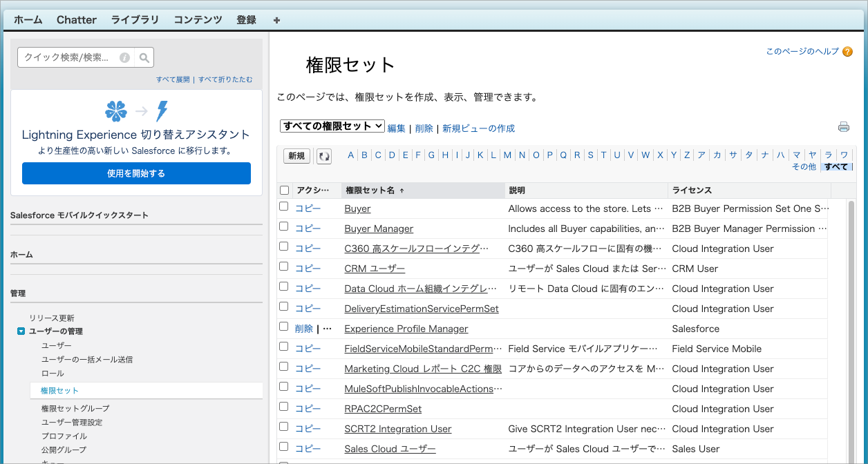The height and width of the screenshot is (464, 868).
Task: Open CRM ユーザー permission set
Action: (375, 269)
